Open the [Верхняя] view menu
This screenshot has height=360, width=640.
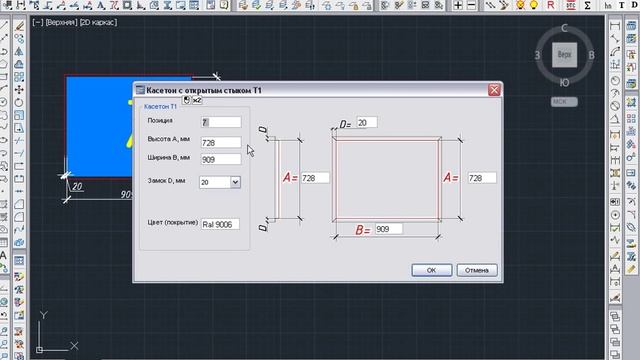(61, 22)
